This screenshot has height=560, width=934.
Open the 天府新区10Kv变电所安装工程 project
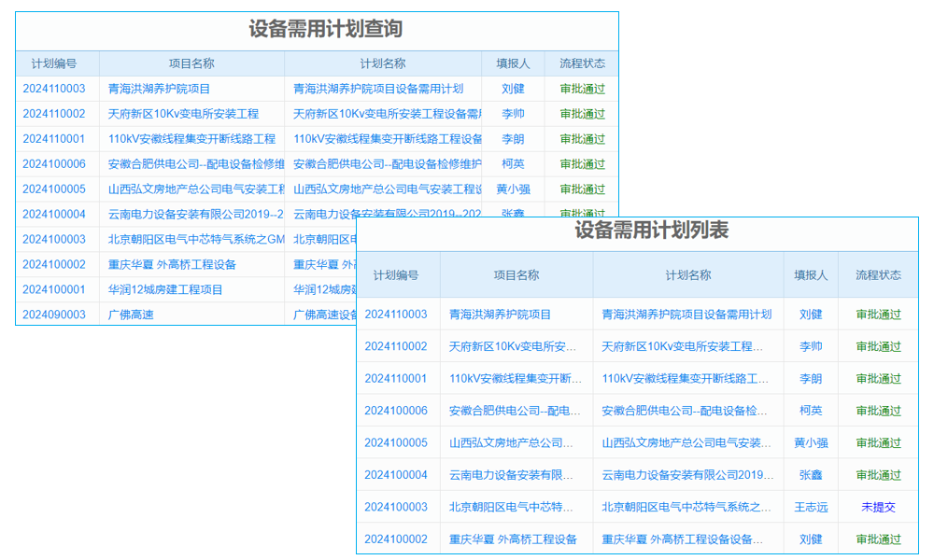[184, 114]
